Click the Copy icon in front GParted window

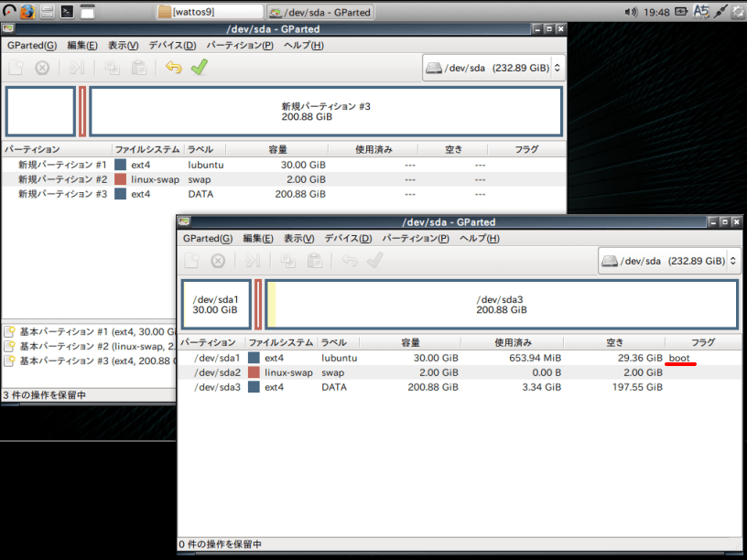287,261
